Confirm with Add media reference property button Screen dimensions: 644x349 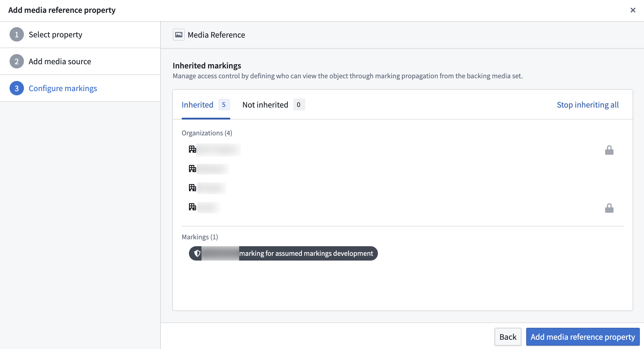click(x=582, y=337)
